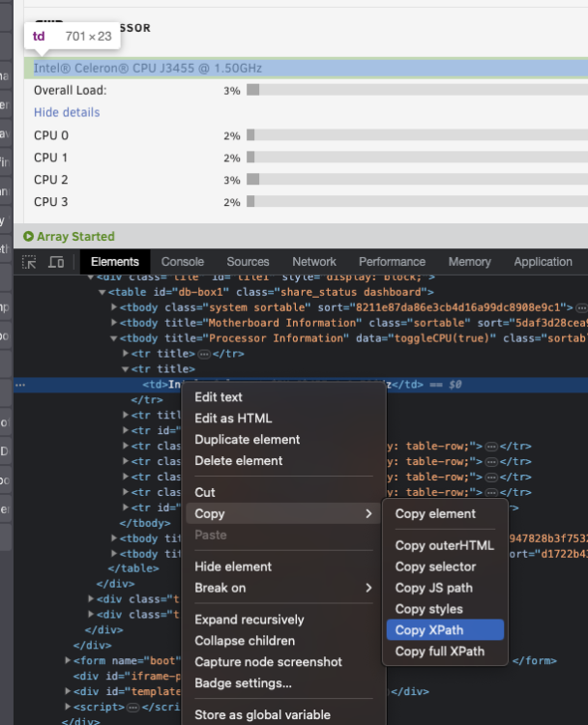588x725 pixels.
Task: Open the ellipsis beside the selected td row
Action: [20, 385]
